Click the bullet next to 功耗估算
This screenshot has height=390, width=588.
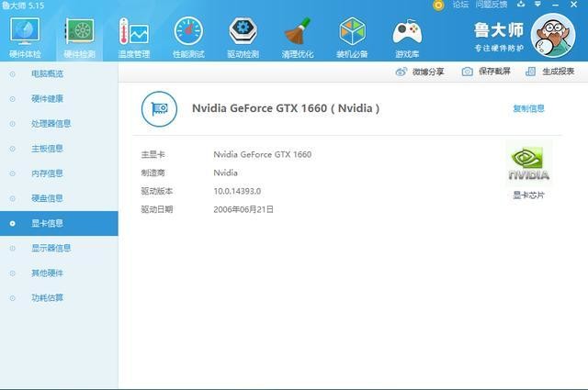(x=12, y=298)
